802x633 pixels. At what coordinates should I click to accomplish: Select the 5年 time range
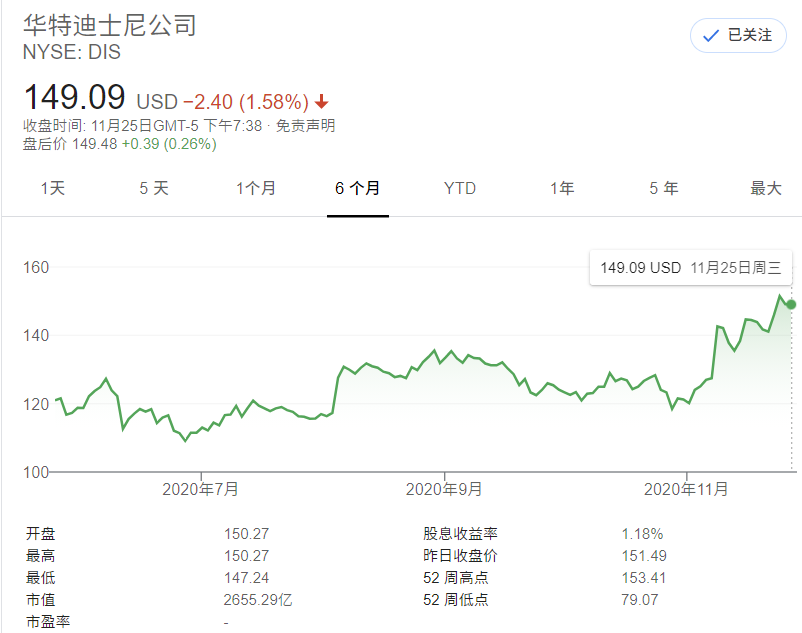tap(664, 188)
